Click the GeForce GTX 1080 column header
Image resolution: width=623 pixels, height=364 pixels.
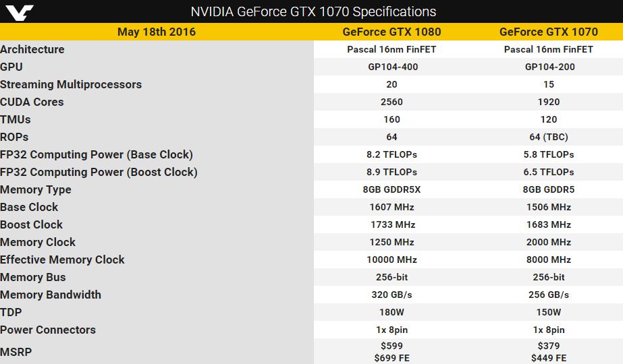(391, 32)
